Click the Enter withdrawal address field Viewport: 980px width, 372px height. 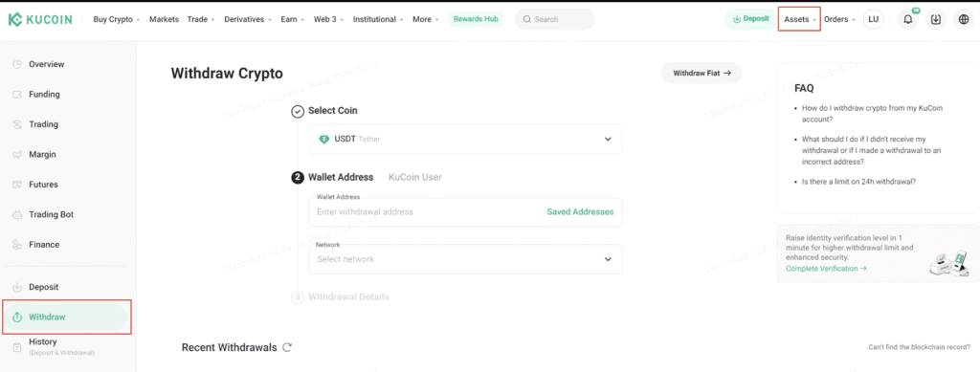pos(425,211)
